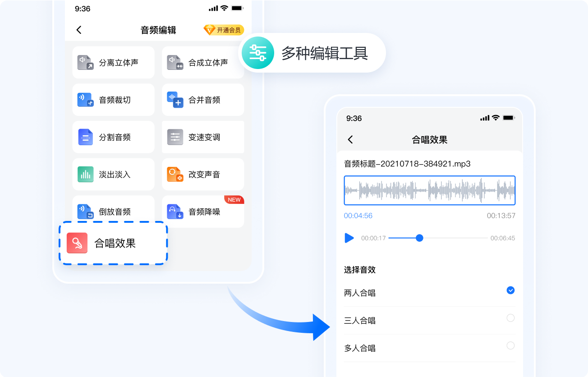Click the red 合唱效果 microphone icon

(x=77, y=243)
